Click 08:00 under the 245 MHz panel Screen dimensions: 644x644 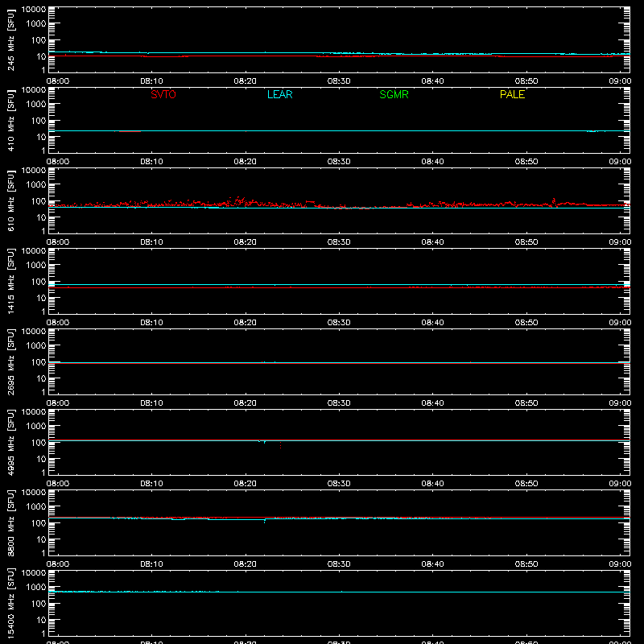58,81
